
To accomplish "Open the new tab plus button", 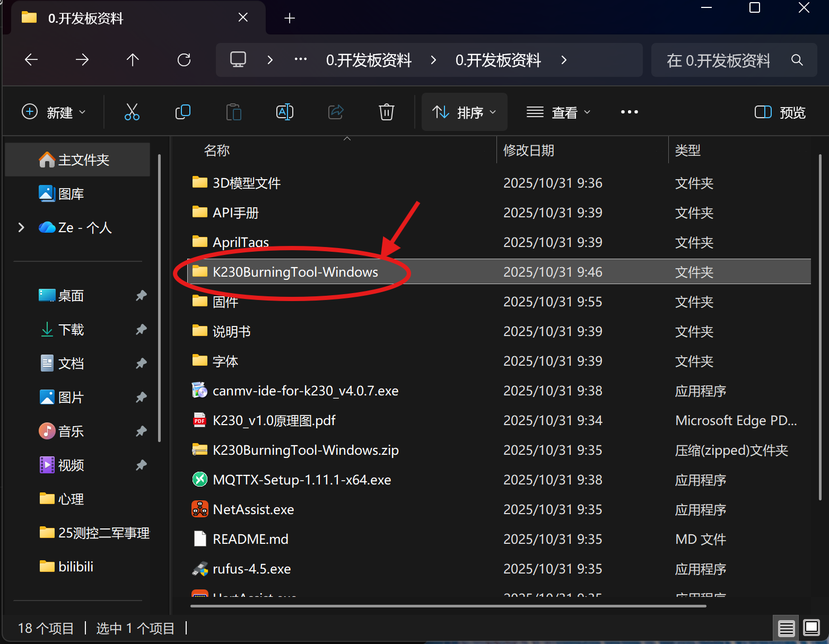I will pos(290,19).
